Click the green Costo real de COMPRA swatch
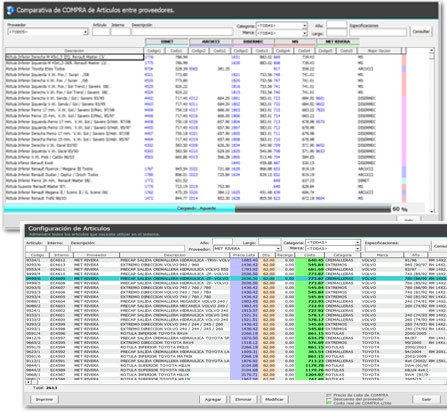Screen dimensions: 447x412 click(329, 403)
